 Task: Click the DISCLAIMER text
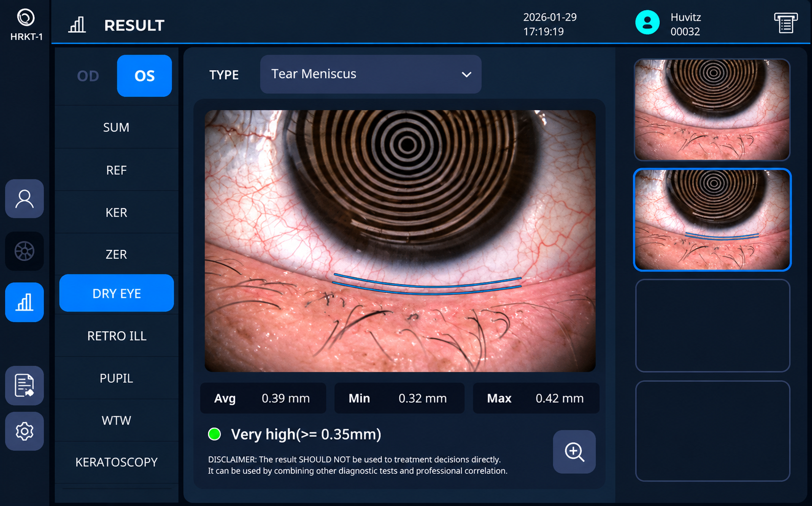point(357,465)
